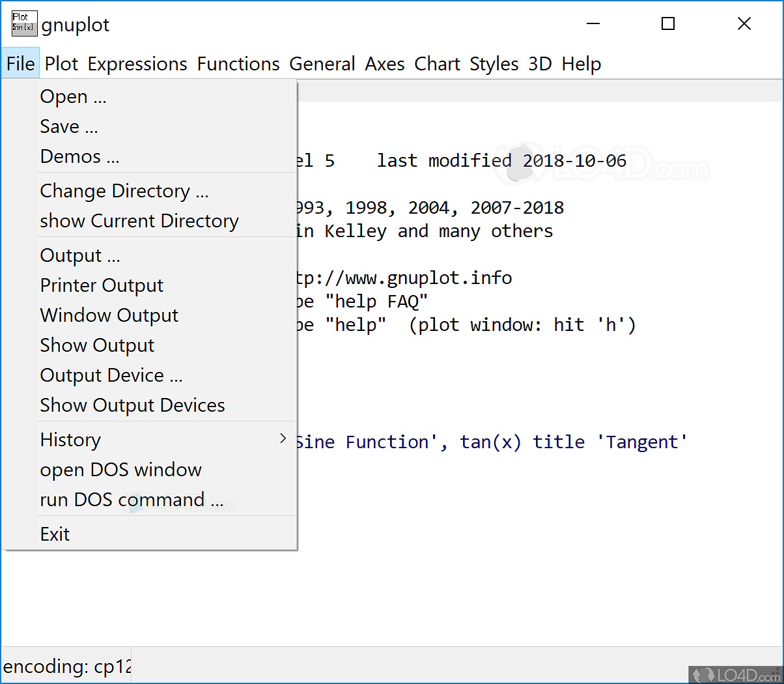784x684 pixels.
Task: Click Output Device ... item
Action: (111, 375)
